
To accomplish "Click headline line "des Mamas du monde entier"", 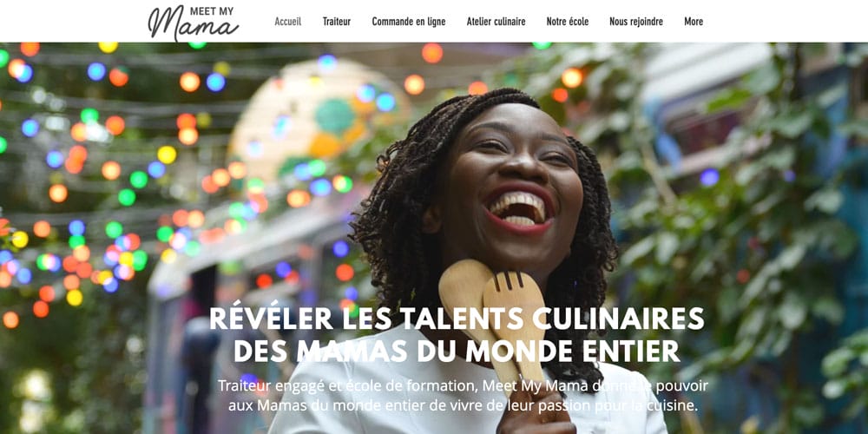I will pos(457,351).
